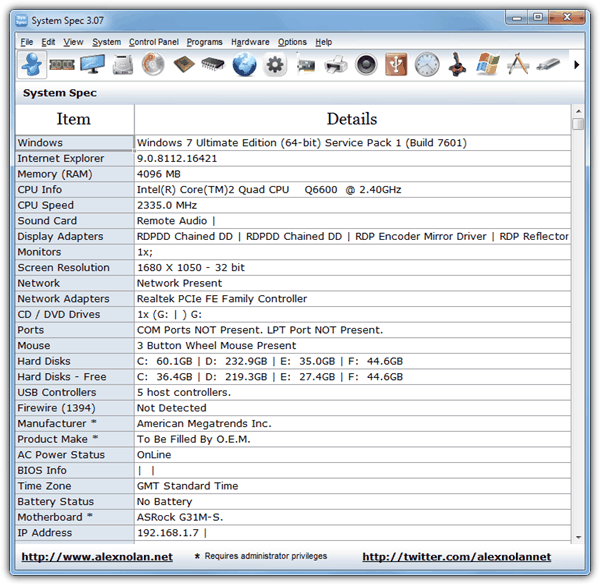
Task: Click the Network Present value
Action: coord(179,283)
